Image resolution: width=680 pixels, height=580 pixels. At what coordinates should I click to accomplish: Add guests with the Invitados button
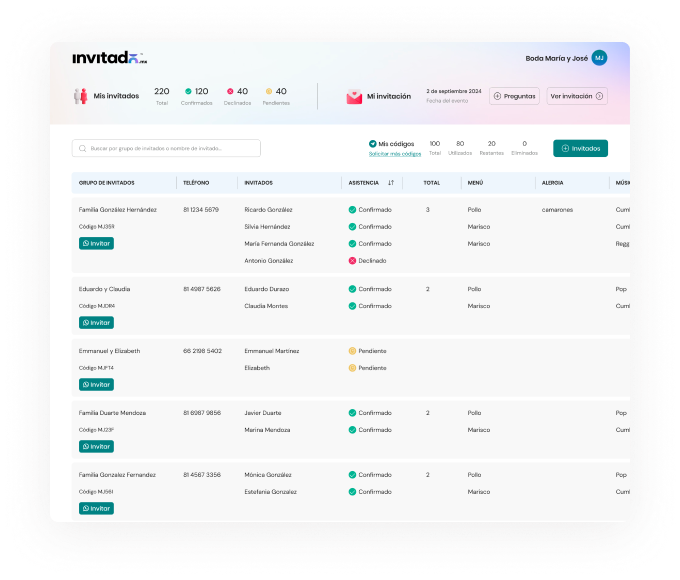coord(580,148)
